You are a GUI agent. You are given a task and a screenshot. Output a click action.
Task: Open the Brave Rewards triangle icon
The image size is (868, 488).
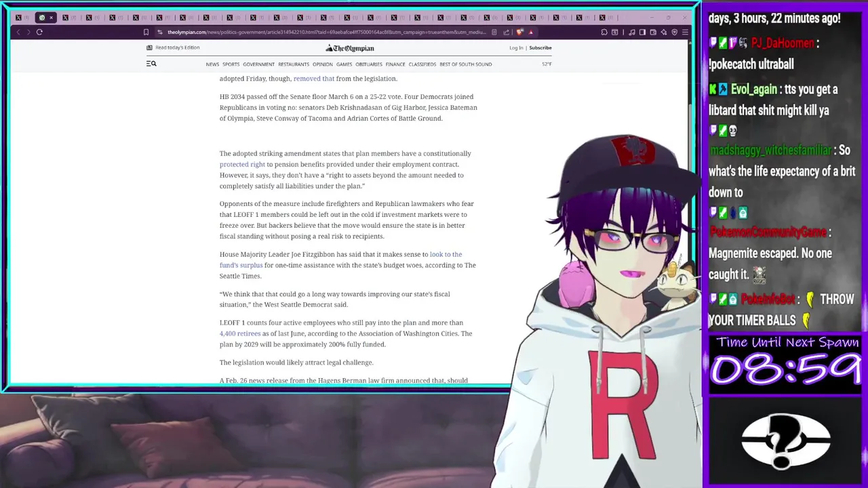[x=531, y=32]
